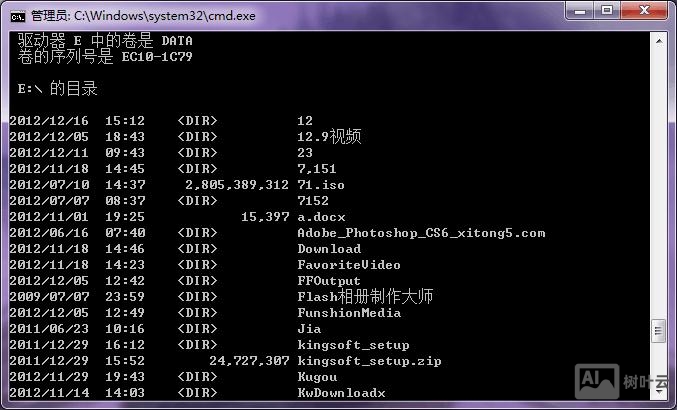This screenshot has width=677, height=410.
Task: Click the vertical scrollbar thumb
Action: tap(657, 331)
